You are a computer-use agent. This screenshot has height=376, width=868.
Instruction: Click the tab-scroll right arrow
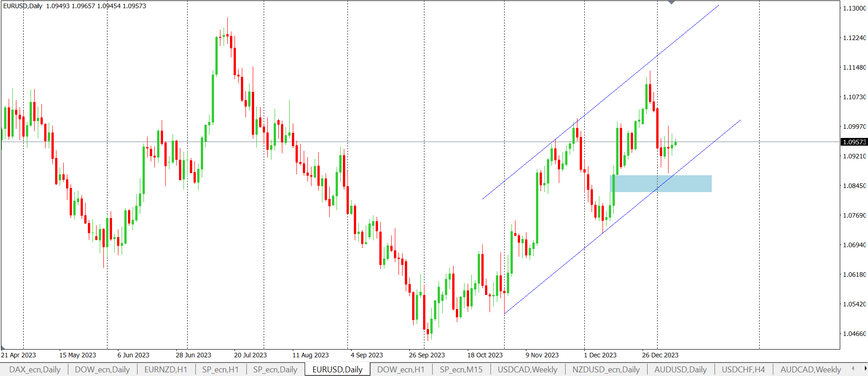[865, 368]
